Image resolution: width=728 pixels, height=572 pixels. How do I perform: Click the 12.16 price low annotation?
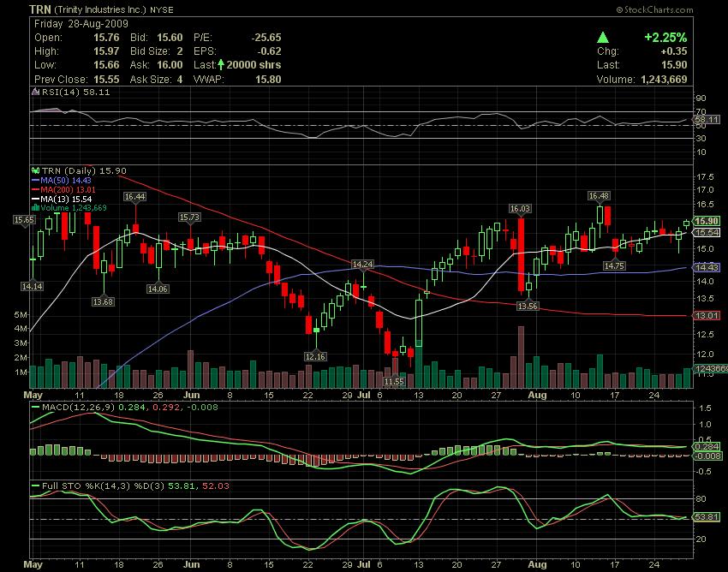(315, 356)
